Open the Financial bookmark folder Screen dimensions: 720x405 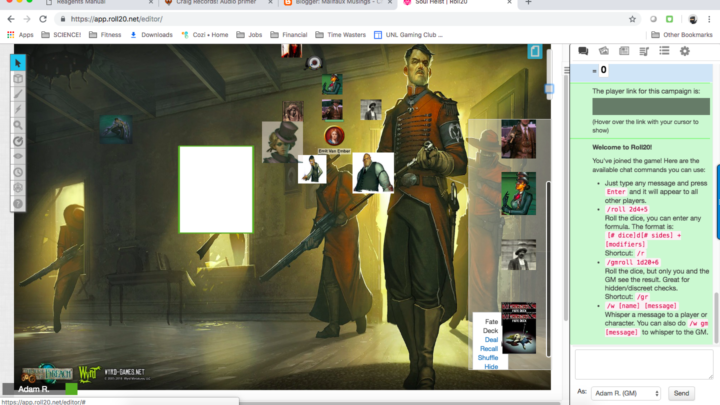coord(289,35)
